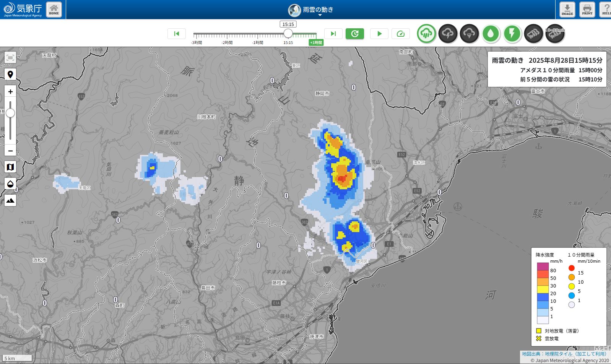Toggle the full-screen map frame icon
611x364 pixels.
click(x=10, y=58)
